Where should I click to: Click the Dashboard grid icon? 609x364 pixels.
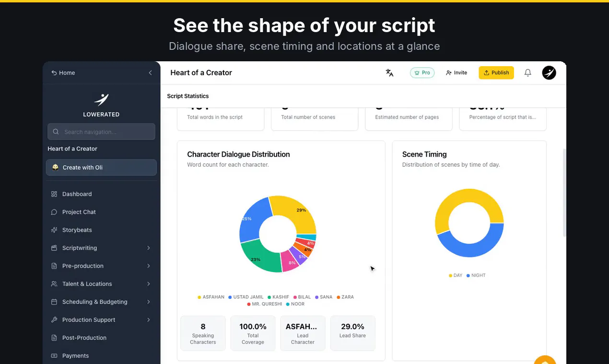[x=54, y=194]
